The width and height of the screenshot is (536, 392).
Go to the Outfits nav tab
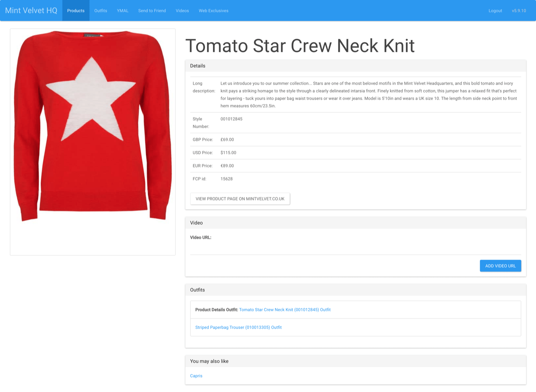point(101,10)
